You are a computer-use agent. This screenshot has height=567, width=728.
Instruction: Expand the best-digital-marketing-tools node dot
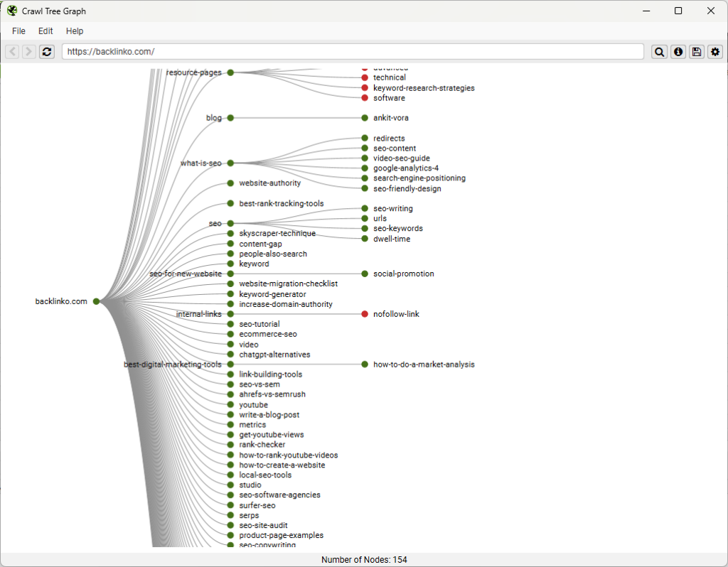click(229, 364)
